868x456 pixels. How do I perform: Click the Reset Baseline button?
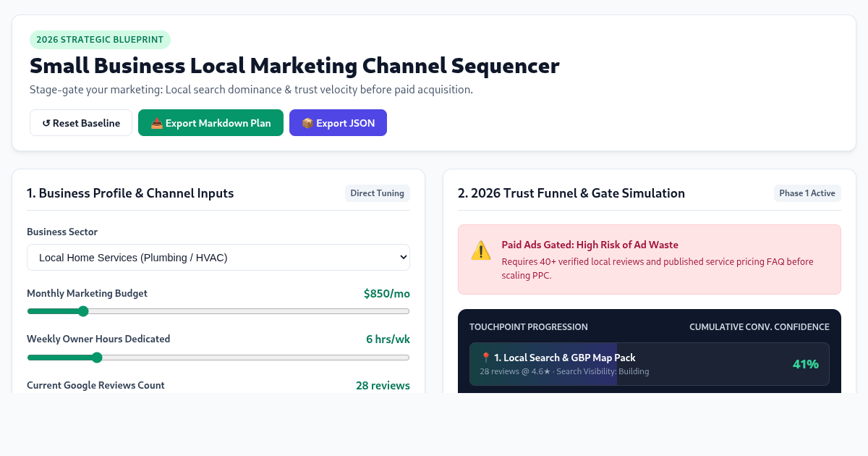pos(81,123)
